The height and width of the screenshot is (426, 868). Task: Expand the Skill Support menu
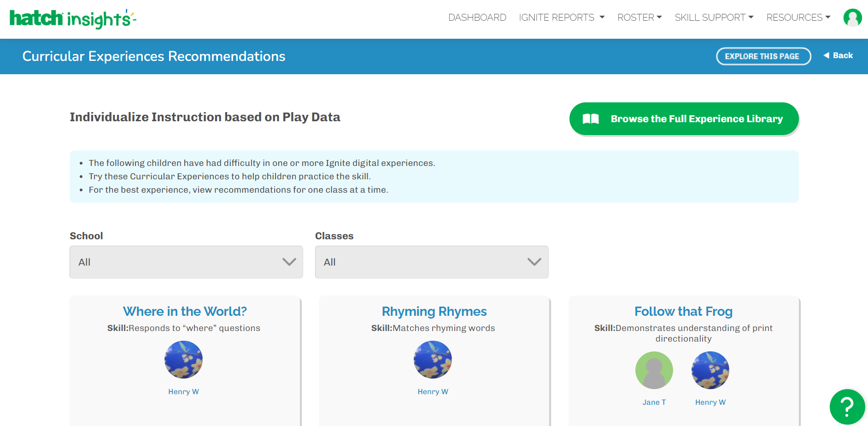point(714,18)
